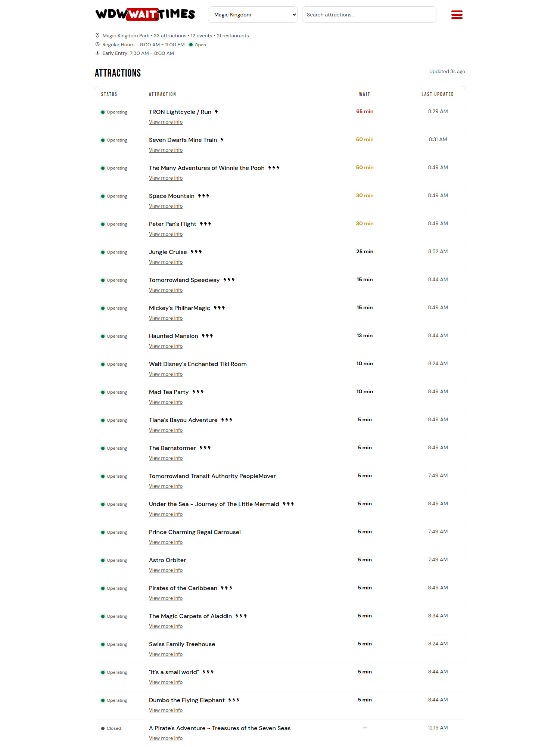The width and height of the screenshot is (560, 747).
Task: Open View more info for Peter Pan's Flight
Action: pos(166,234)
